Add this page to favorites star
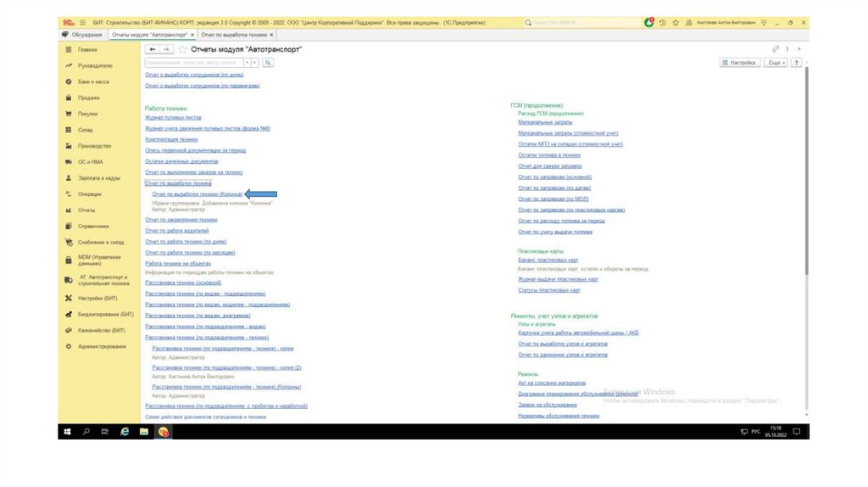The height and width of the screenshot is (487, 868). point(182,49)
